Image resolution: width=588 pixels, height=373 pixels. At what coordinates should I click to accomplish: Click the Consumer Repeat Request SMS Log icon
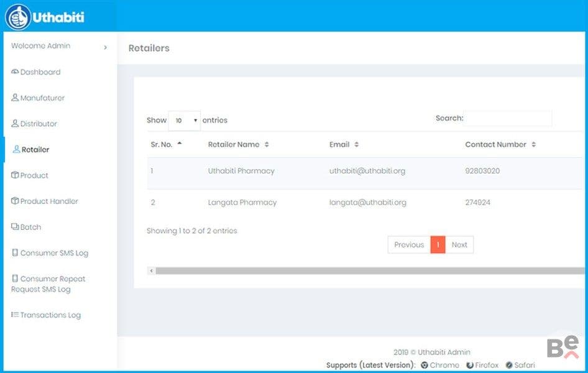(x=15, y=279)
